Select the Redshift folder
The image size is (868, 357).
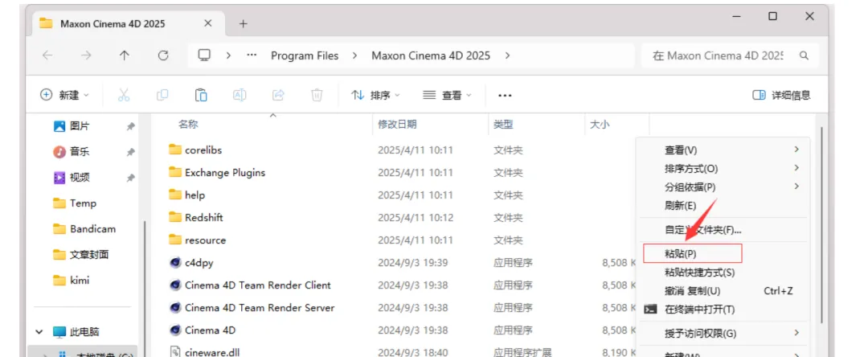point(197,218)
